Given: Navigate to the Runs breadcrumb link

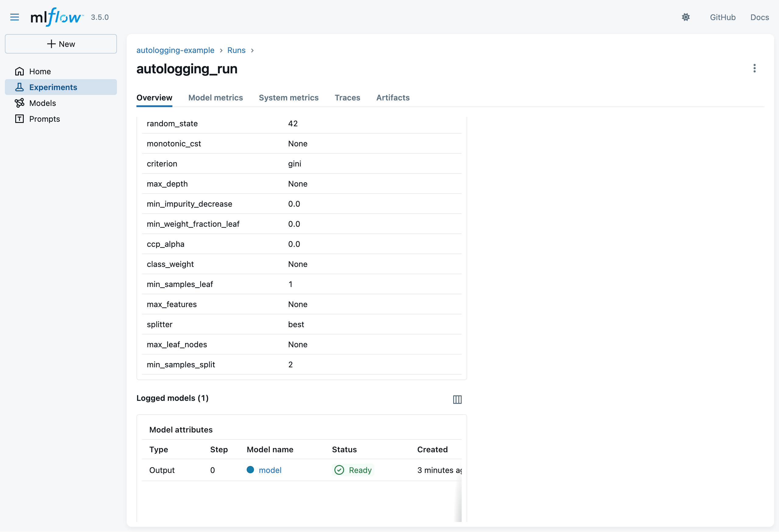Looking at the screenshot, I should [236, 50].
